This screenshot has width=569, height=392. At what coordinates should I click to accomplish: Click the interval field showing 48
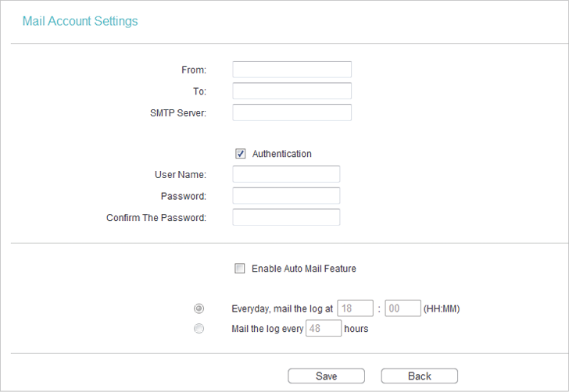pyautogui.click(x=324, y=328)
